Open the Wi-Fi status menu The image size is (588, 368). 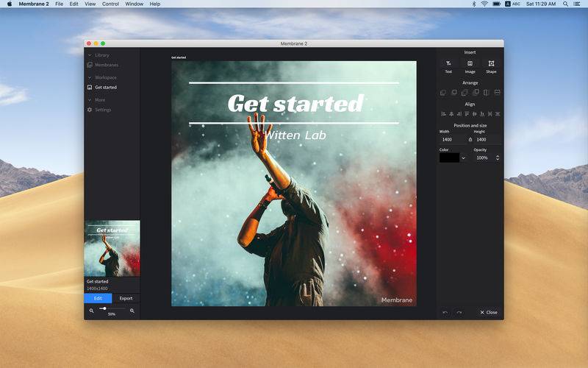(x=484, y=4)
